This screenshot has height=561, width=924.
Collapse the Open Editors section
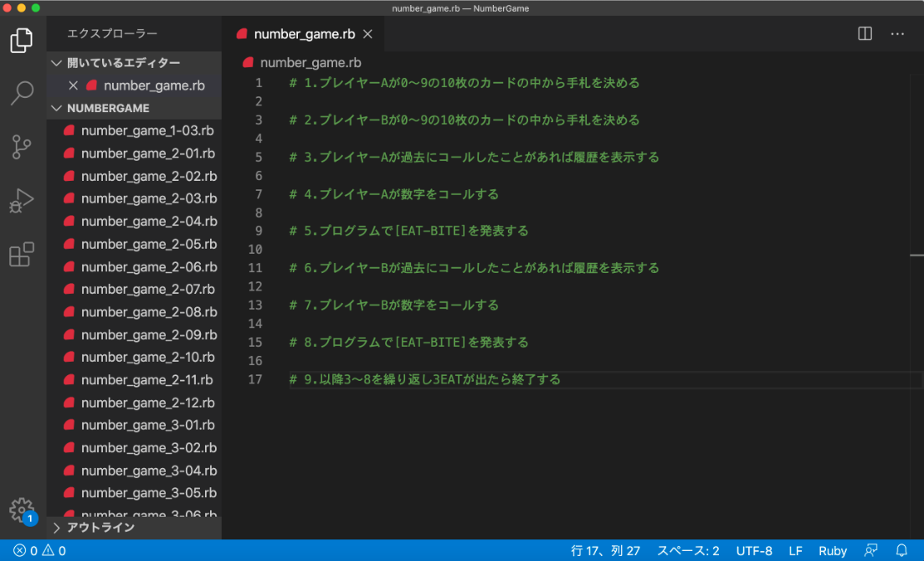click(134, 63)
